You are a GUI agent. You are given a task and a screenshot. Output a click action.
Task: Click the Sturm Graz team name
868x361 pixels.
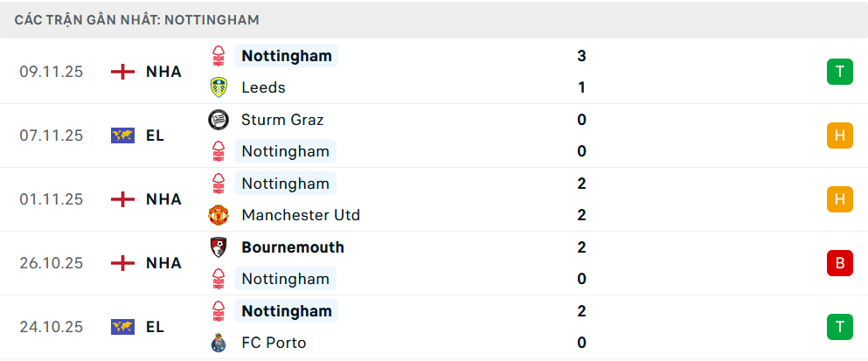pyautogui.click(x=282, y=120)
